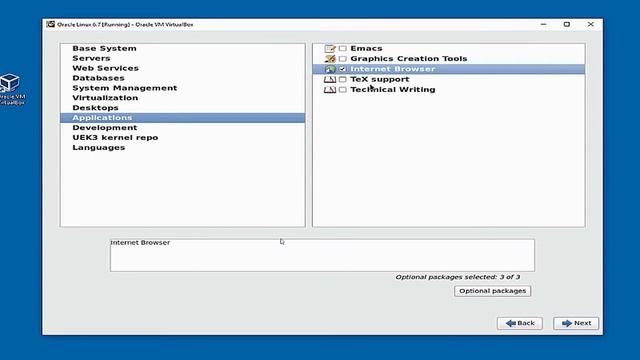Uncheck the Internet Browser checkbox
Viewport: 640px width, 360px height.
click(342, 69)
